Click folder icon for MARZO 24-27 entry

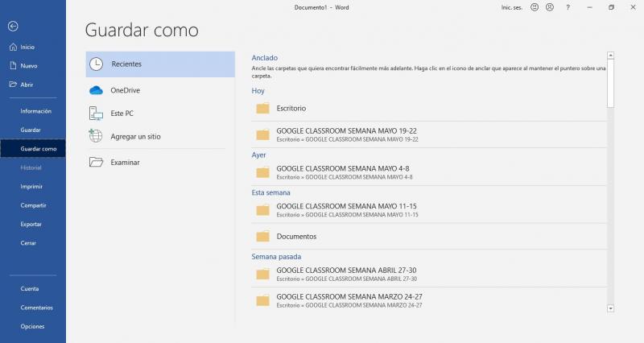(263, 300)
